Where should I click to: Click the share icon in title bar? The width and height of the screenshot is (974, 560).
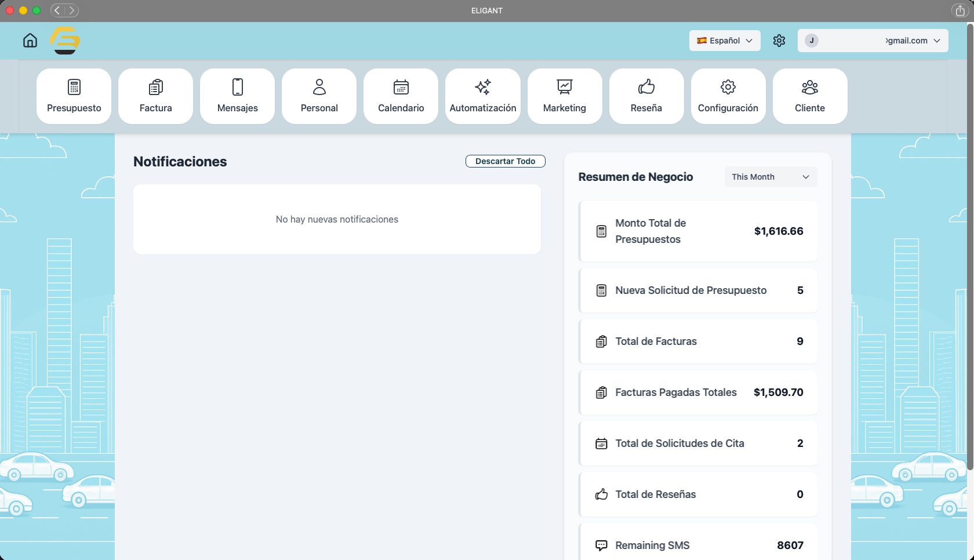pyautogui.click(x=960, y=11)
